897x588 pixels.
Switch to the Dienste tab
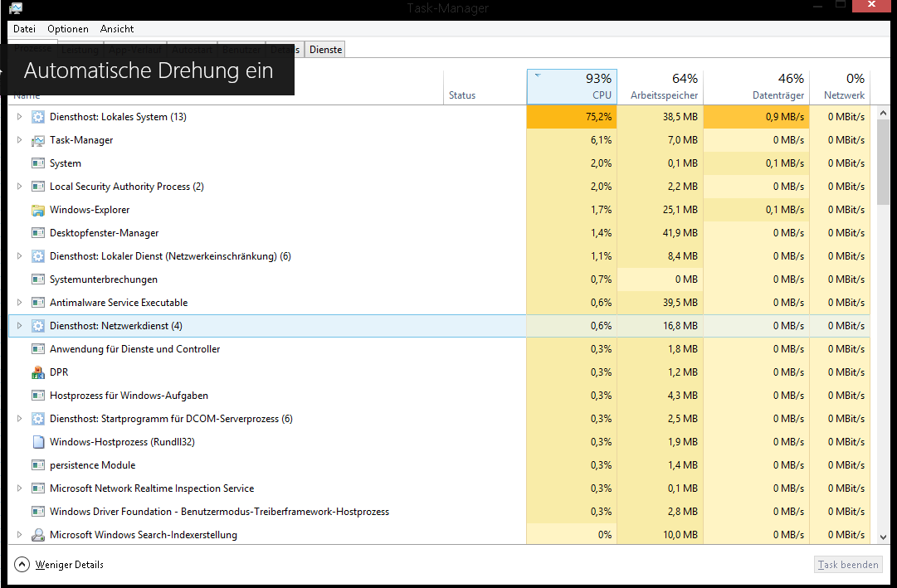325,50
